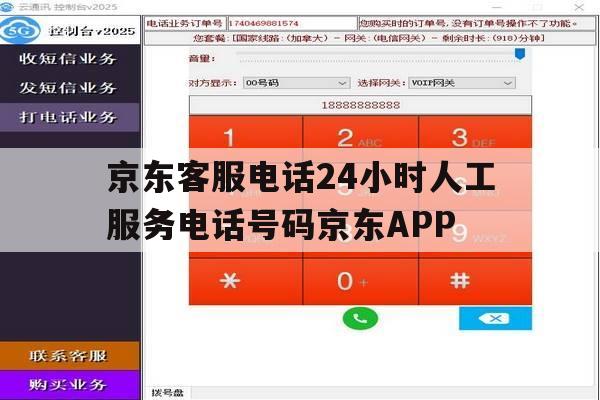Click the green call icon

click(x=360, y=318)
